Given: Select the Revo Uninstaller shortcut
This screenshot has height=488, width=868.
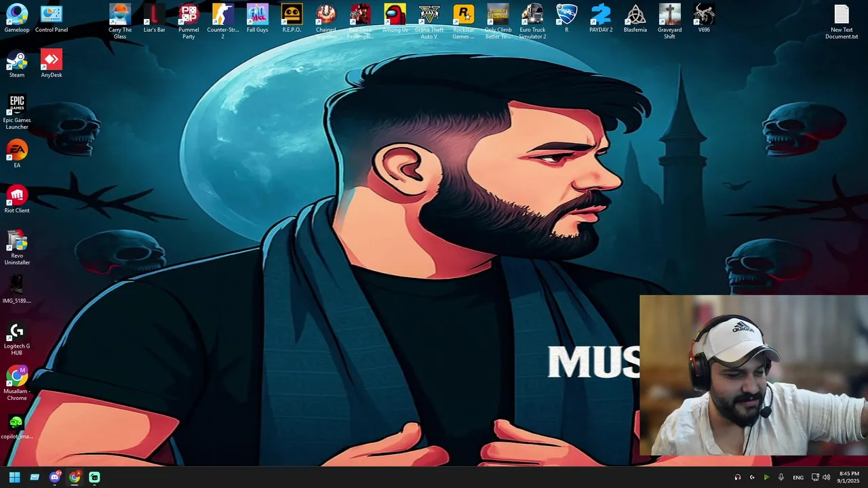Looking at the screenshot, I should coord(17,247).
